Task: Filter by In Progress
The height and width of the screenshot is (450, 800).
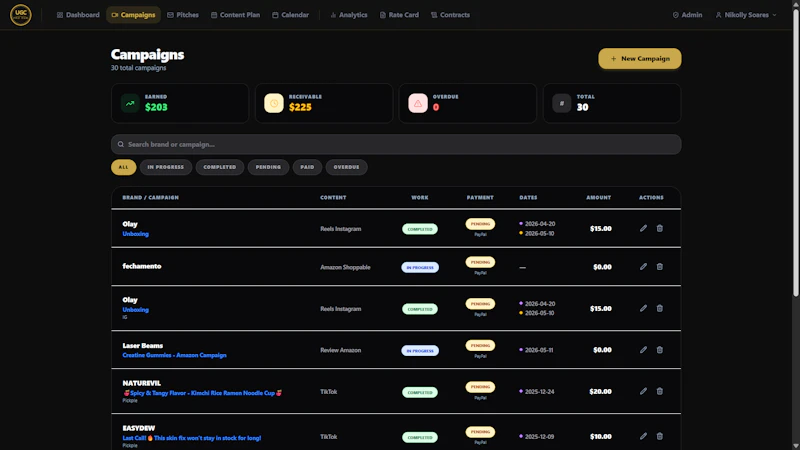Action: tap(166, 167)
